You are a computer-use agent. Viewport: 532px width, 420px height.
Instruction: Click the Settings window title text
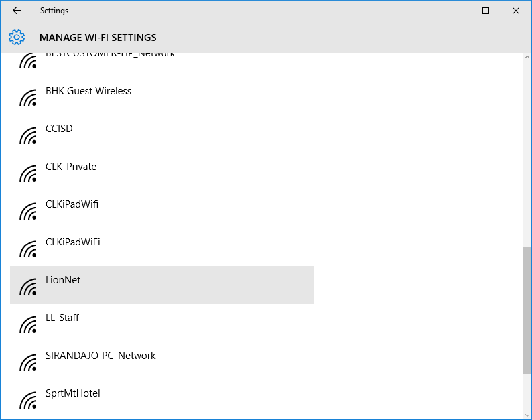pyautogui.click(x=54, y=11)
